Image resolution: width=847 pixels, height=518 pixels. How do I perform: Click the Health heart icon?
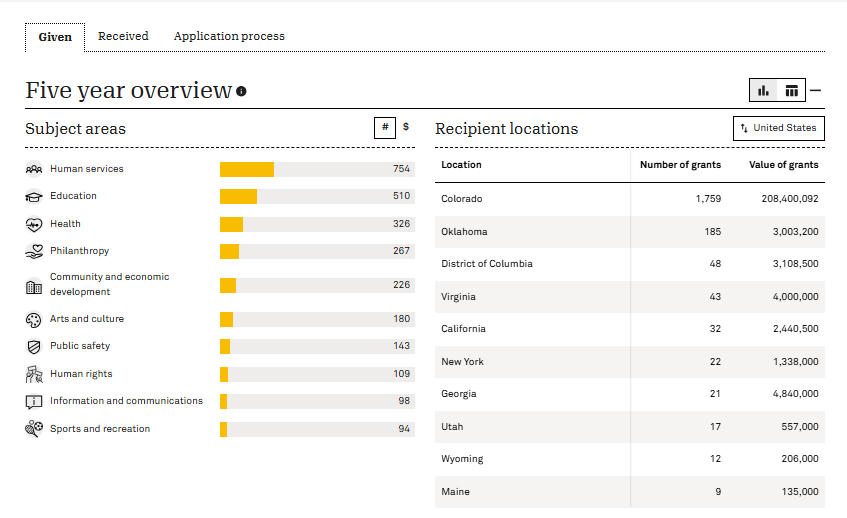coord(34,224)
